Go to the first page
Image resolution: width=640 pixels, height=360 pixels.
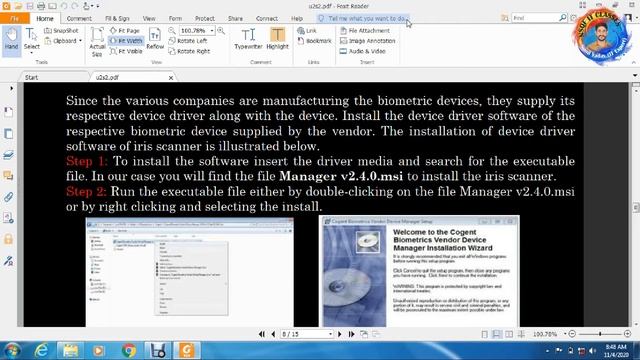point(262,334)
